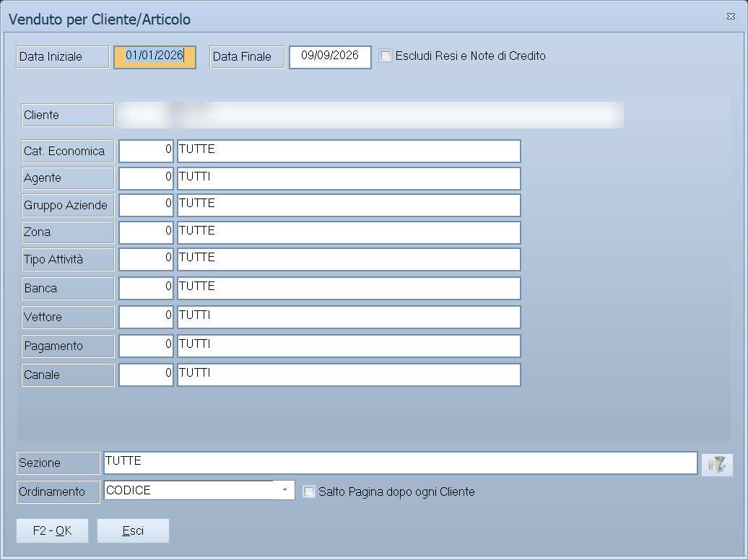Screen dimensions: 748x560
Task: Select the Agente code field
Action: coord(146,178)
